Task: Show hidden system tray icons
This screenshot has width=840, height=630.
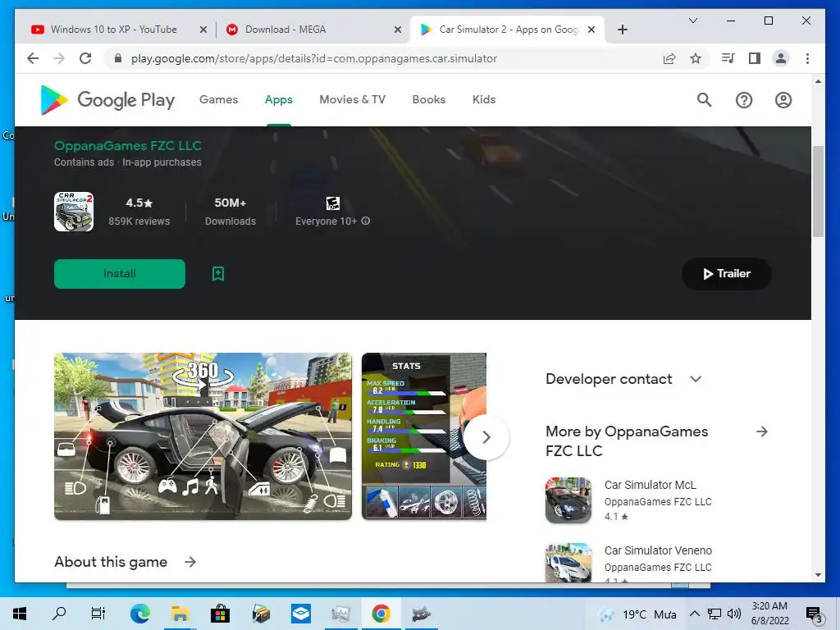Action: [694, 614]
